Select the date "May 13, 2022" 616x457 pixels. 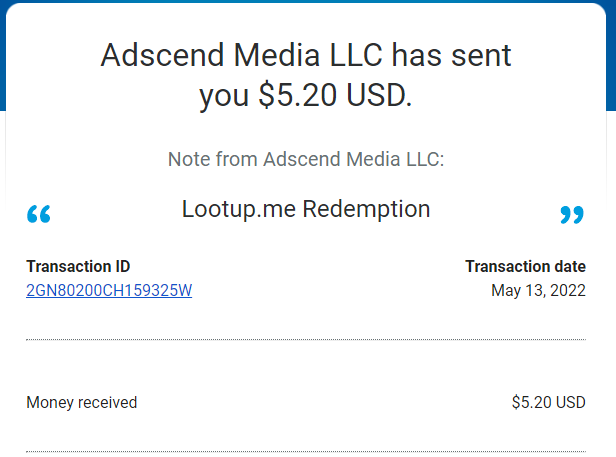coord(538,291)
